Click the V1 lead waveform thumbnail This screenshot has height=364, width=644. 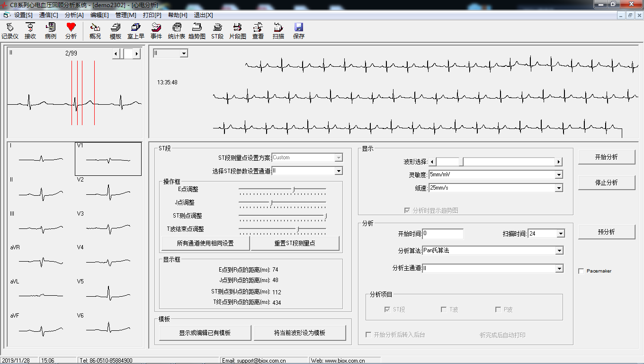coord(108,159)
